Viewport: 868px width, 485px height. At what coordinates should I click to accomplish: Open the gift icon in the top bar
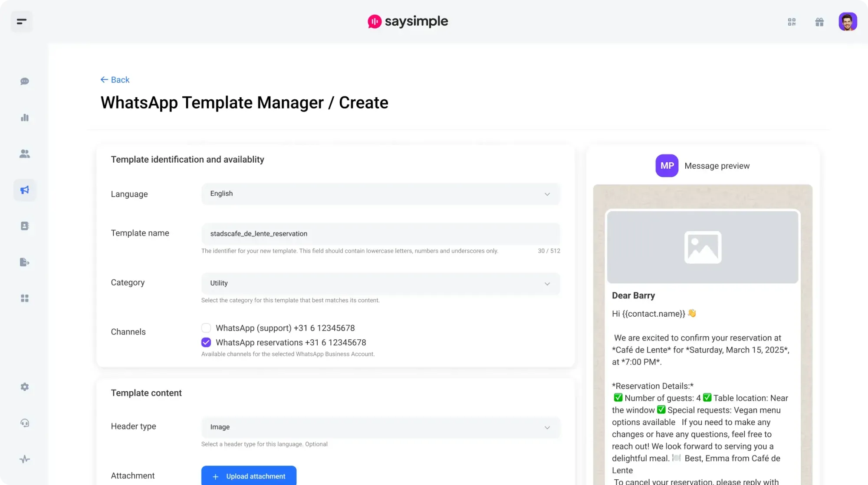[819, 21]
